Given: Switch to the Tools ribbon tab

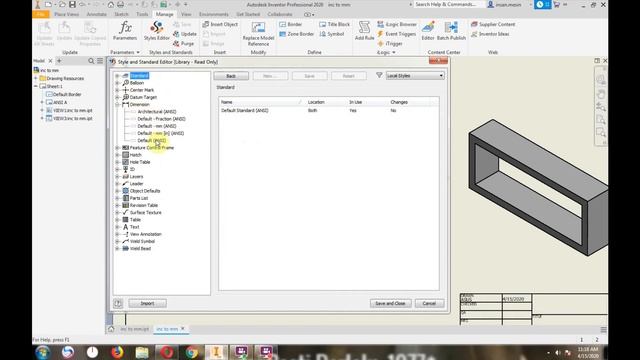Looking at the screenshot, I should pyautogui.click(x=142, y=14).
